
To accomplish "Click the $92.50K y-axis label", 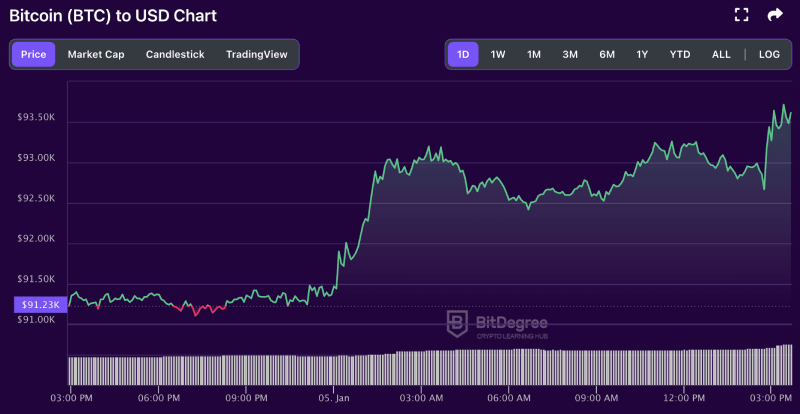I will [36, 198].
